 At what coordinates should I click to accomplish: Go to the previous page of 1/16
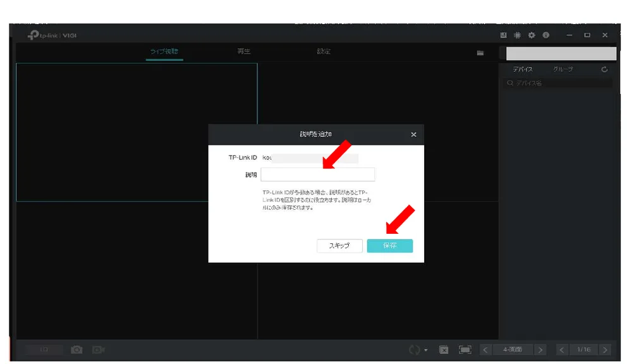[x=562, y=349]
